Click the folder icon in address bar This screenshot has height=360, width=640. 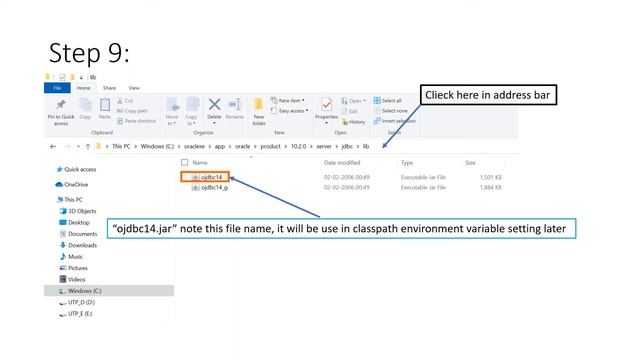[x=98, y=146]
